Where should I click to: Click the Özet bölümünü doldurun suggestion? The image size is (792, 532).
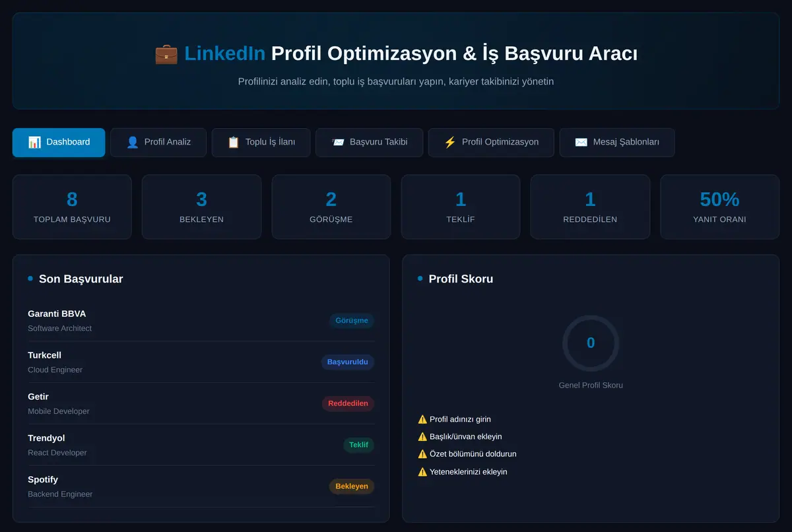point(473,454)
